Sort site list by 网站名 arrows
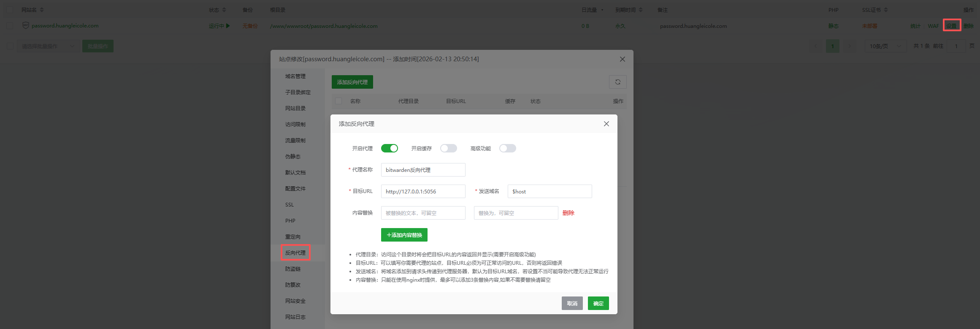Image resolution: width=980 pixels, height=329 pixels. coord(41,10)
